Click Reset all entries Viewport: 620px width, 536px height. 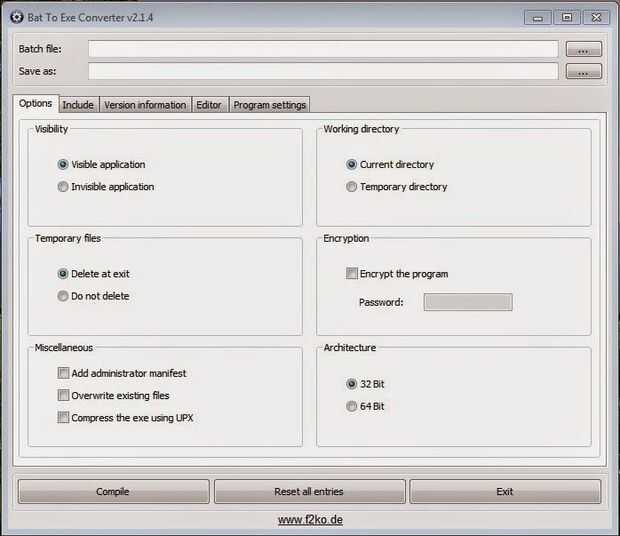[310, 492]
